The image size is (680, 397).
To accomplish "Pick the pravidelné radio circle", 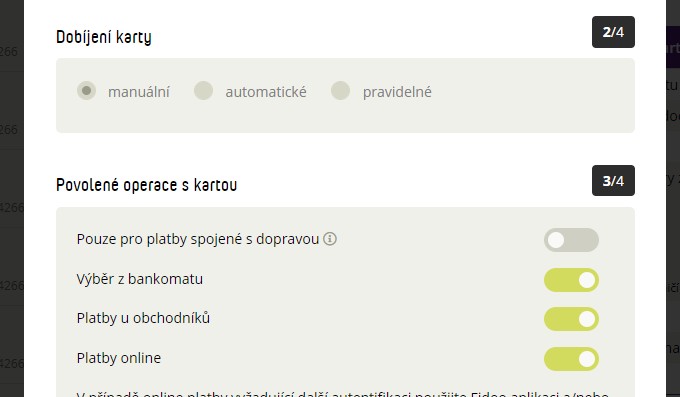I will 340,91.
